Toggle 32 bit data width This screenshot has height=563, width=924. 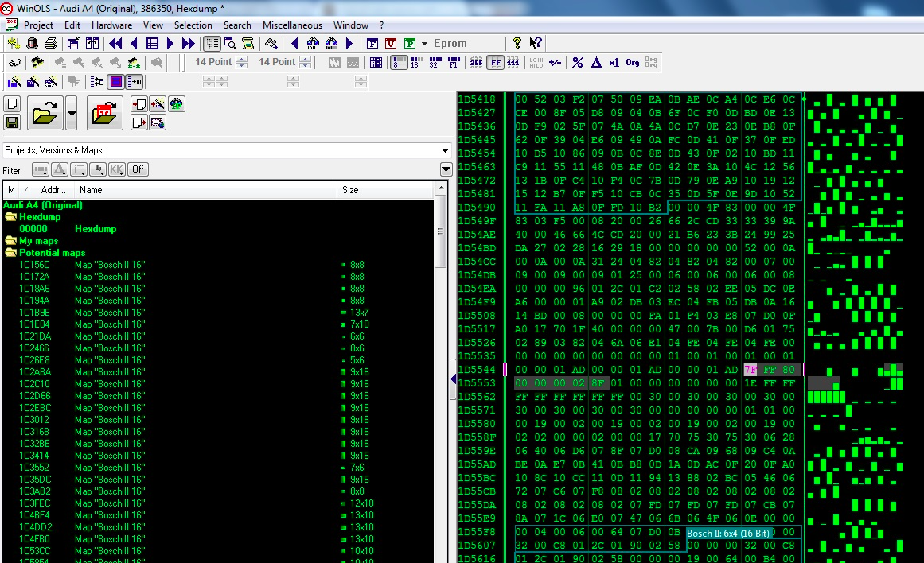[x=435, y=62]
